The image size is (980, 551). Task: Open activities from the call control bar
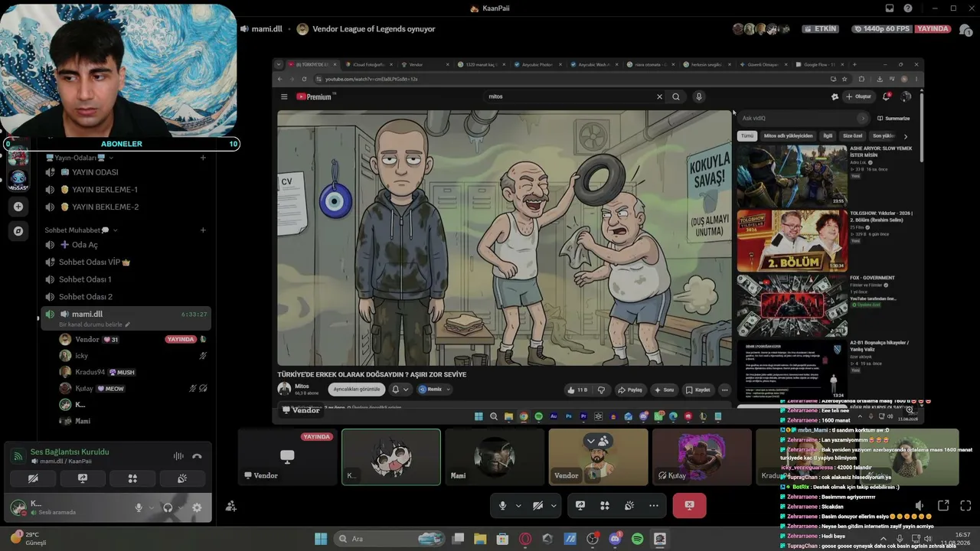(605, 506)
